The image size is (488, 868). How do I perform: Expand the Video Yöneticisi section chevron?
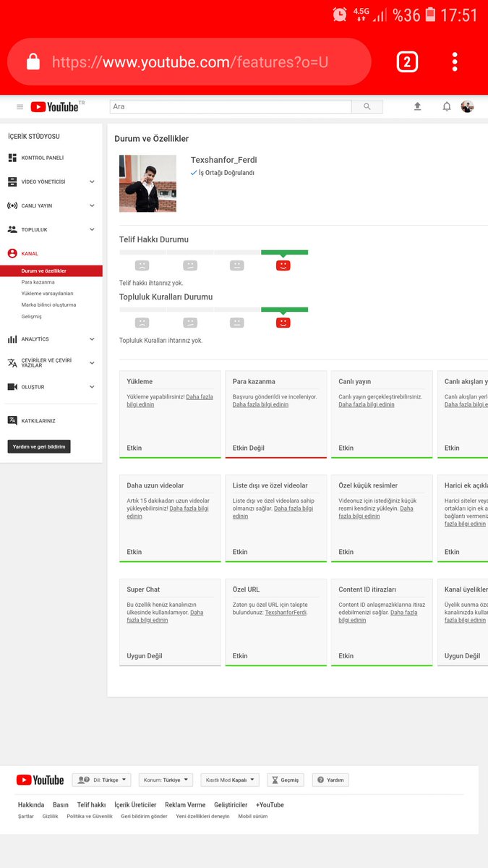92,182
